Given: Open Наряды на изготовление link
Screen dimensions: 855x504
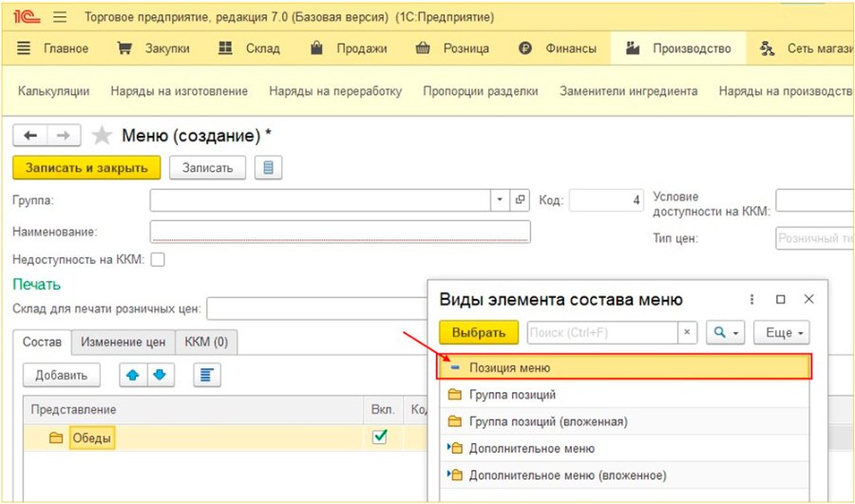Looking at the screenshot, I should point(179,91).
